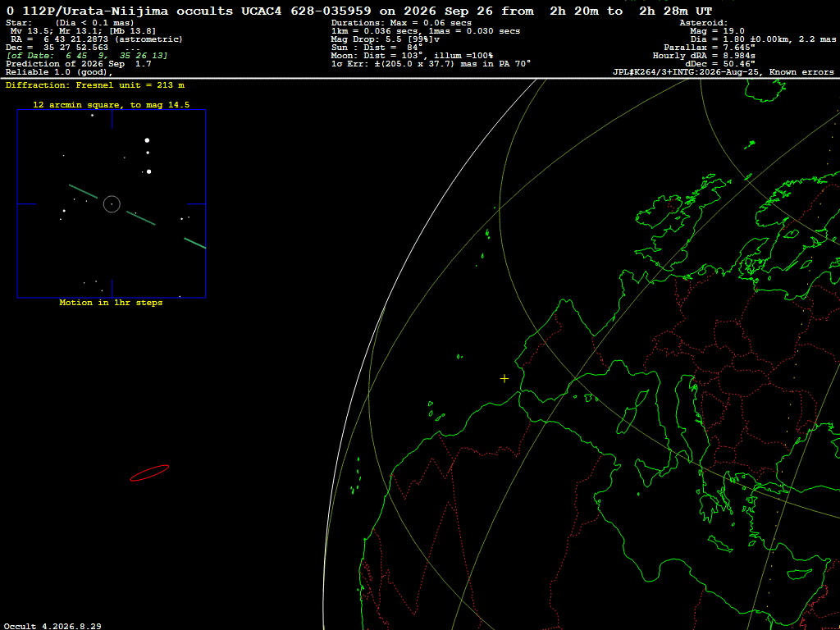The image size is (840, 630).
Task: Click the '12 arcmin square' chart caption
Action: click(x=112, y=105)
